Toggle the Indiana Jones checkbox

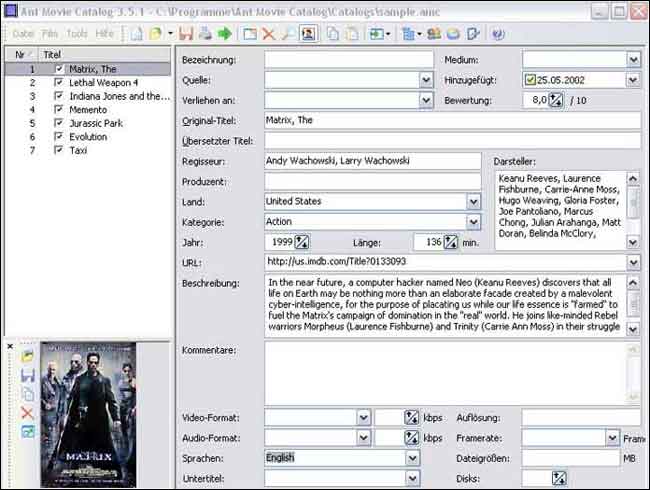pyautogui.click(x=58, y=96)
